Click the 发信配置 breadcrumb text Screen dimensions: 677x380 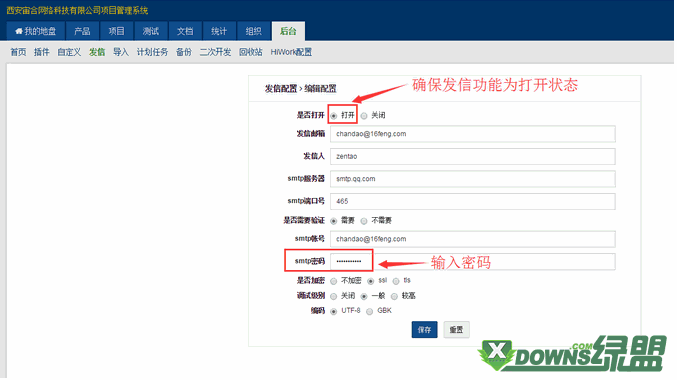point(281,89)
